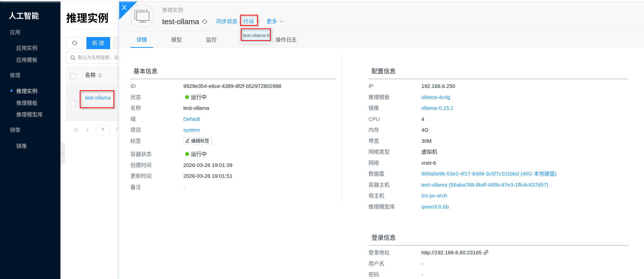Copy login address link icon
Image resolution: width=644 pixels, height=279 pixels.
[x=486, y=252]
